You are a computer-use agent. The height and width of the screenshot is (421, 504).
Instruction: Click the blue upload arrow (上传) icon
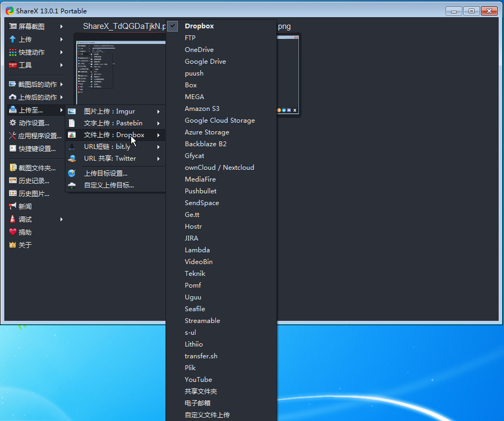point(13,39)
